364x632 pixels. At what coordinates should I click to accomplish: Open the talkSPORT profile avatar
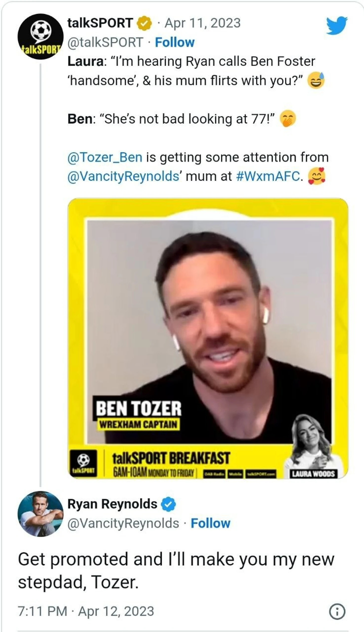40,36
